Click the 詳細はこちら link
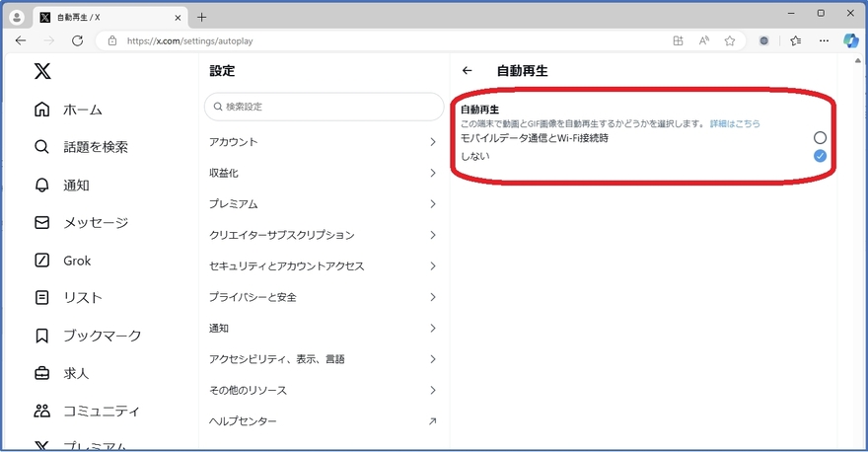Screen dimensions: 868x452 [735, 123]
